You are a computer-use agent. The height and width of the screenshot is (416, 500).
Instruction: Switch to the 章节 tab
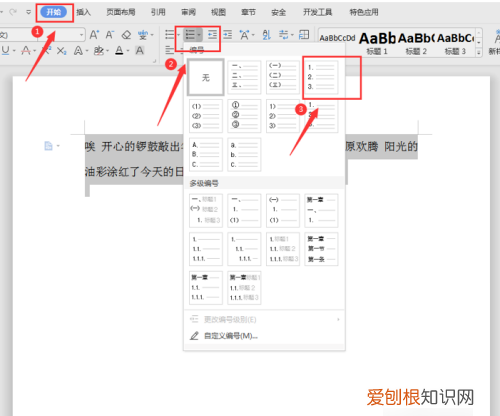coord(248,12)
